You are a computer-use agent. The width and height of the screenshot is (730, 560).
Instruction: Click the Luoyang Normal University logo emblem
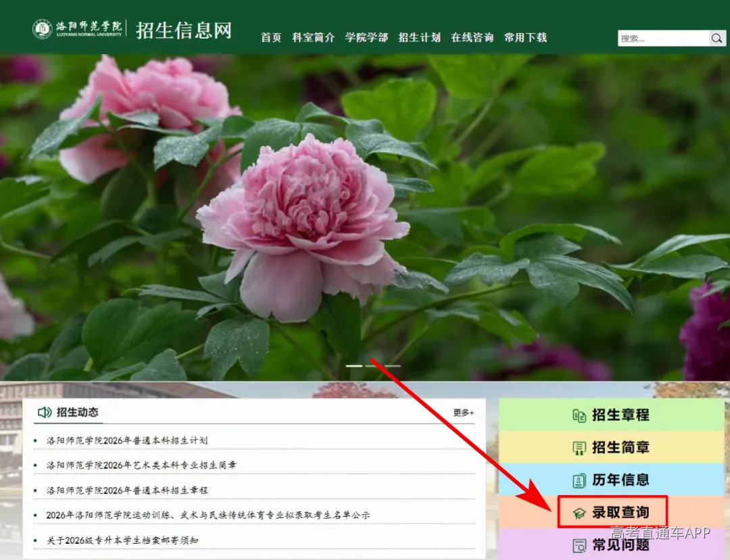(43, 29)
